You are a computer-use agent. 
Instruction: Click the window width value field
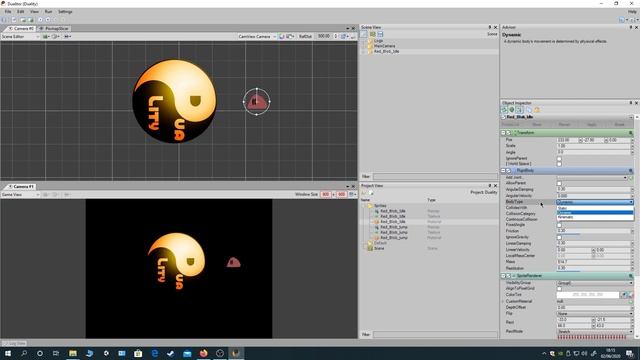click(x=325, y=195)
